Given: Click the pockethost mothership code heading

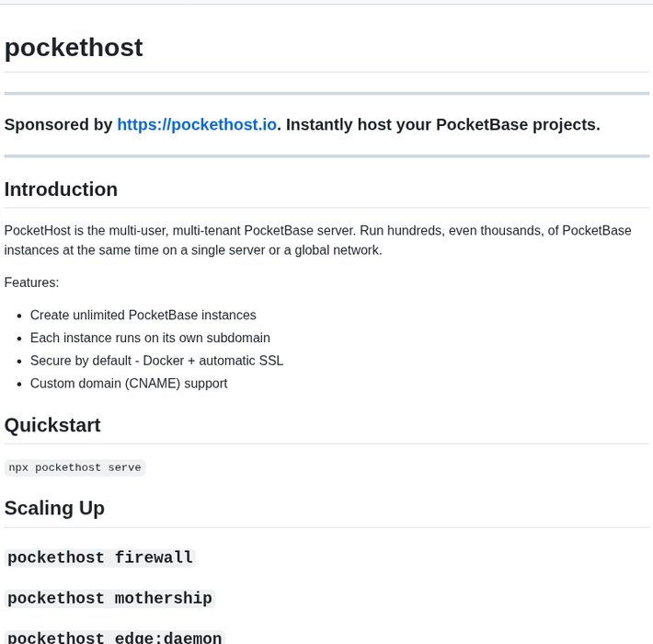Looking at the screenshot, I should (110, 598).
